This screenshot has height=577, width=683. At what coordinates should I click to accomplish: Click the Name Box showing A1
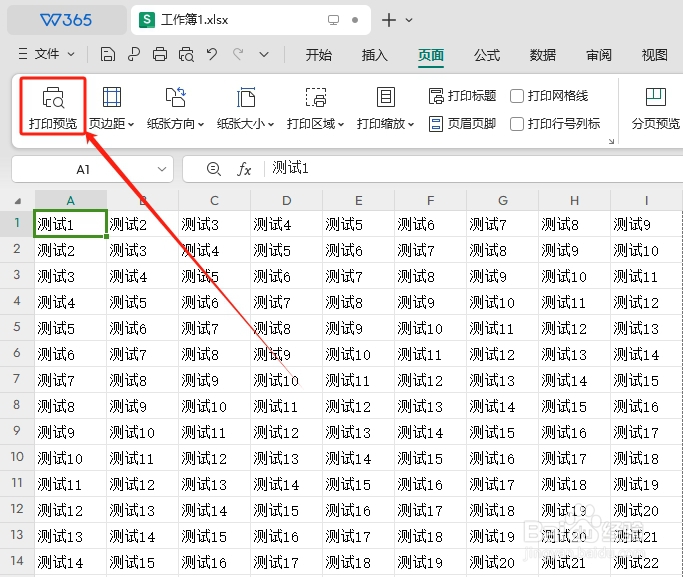[92, 169]
